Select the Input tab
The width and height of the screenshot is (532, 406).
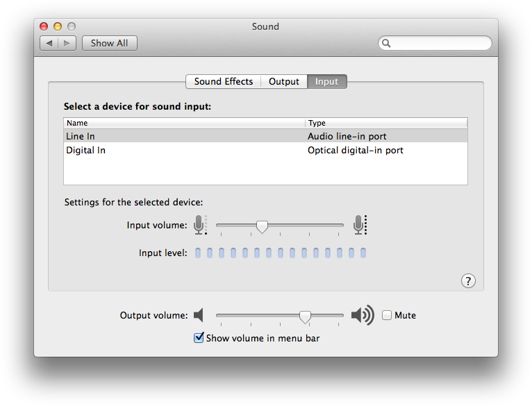click(326, 81)
